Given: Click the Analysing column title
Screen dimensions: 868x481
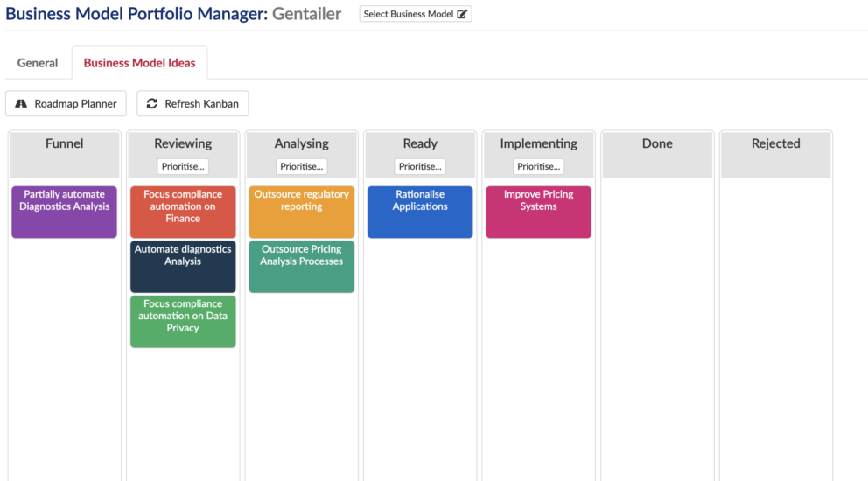Looking at the screenshot, I should point(301,143).
